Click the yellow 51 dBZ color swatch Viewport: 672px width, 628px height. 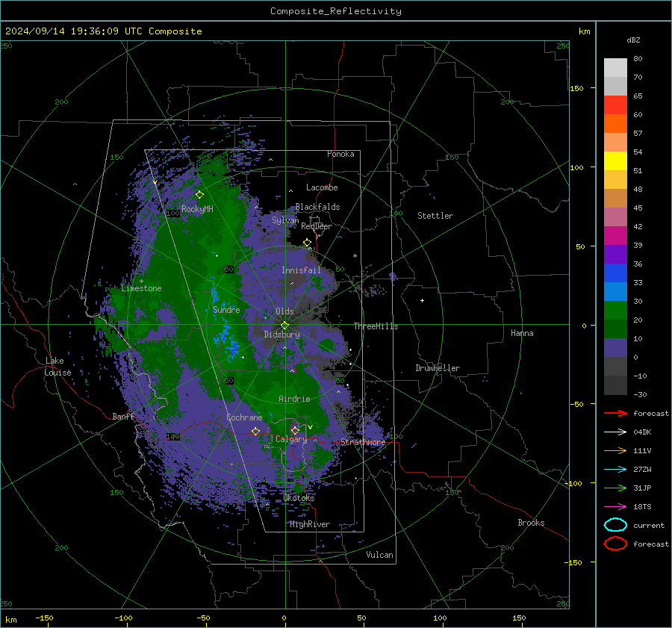pos(615,161)
